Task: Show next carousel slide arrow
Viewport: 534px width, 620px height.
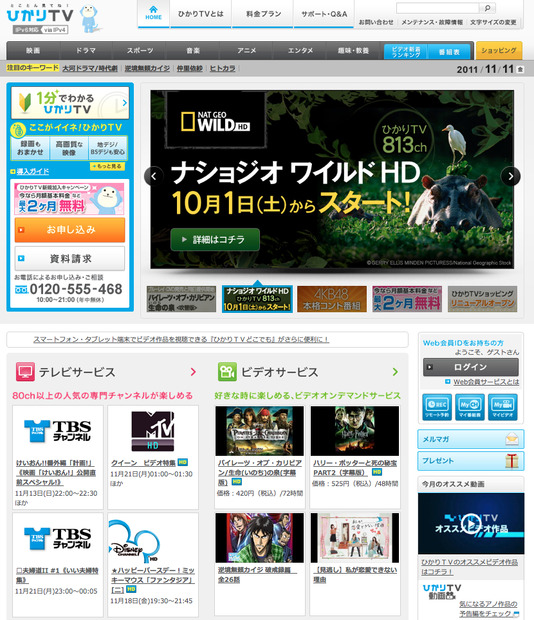Action: pyautogui.click(x=511, y=176)
